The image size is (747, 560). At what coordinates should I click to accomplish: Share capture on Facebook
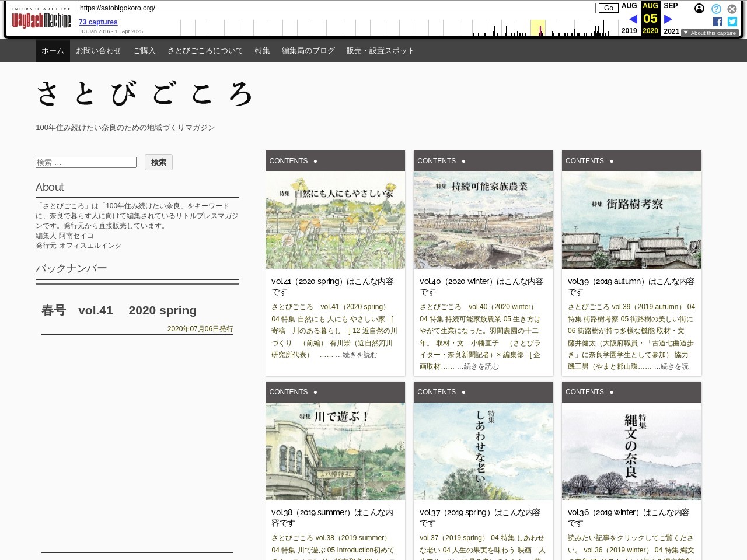pos(718,22)
